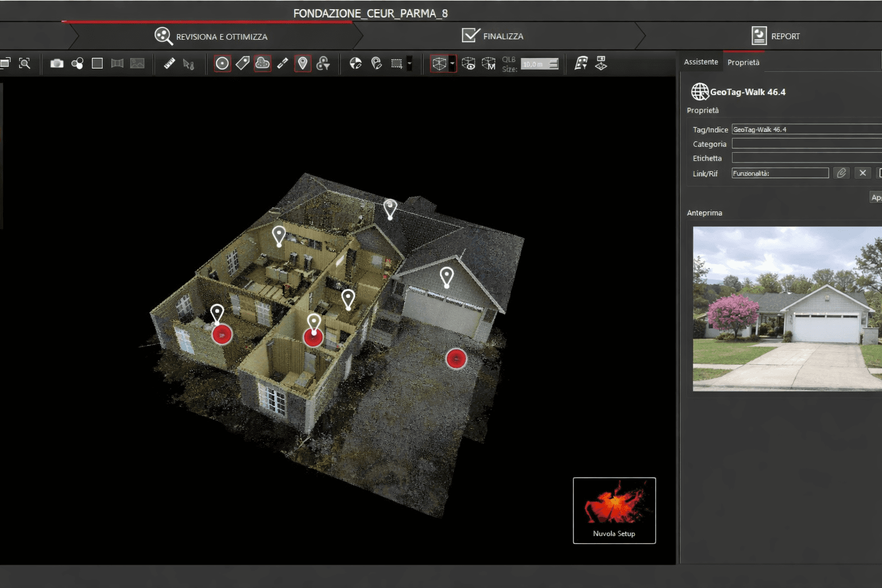The image size is (882, 588).
Task: Click the camera snapshot icon
Action: (56, 63)
